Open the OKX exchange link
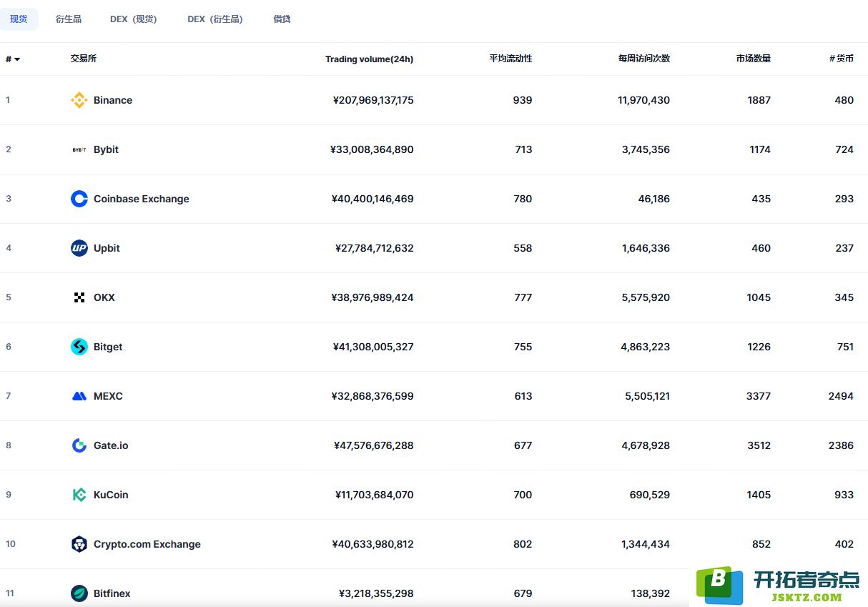868x607 pixels. coord(104,297)
